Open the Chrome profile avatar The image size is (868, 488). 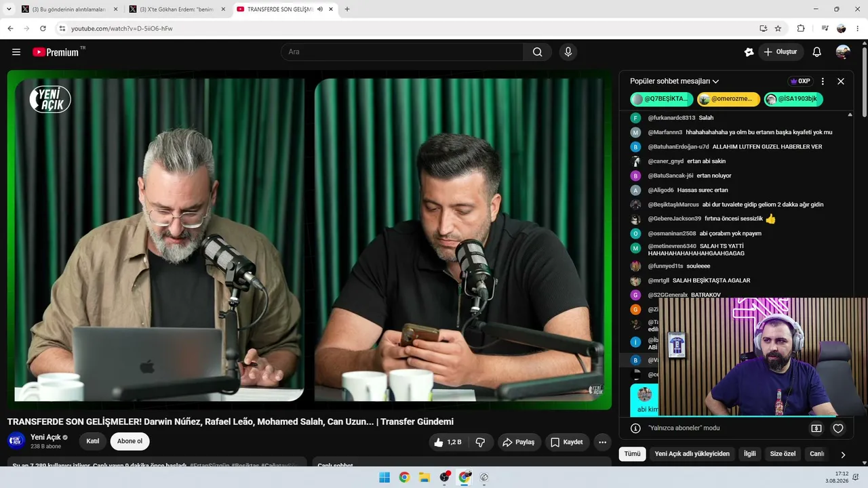point(842,28)
